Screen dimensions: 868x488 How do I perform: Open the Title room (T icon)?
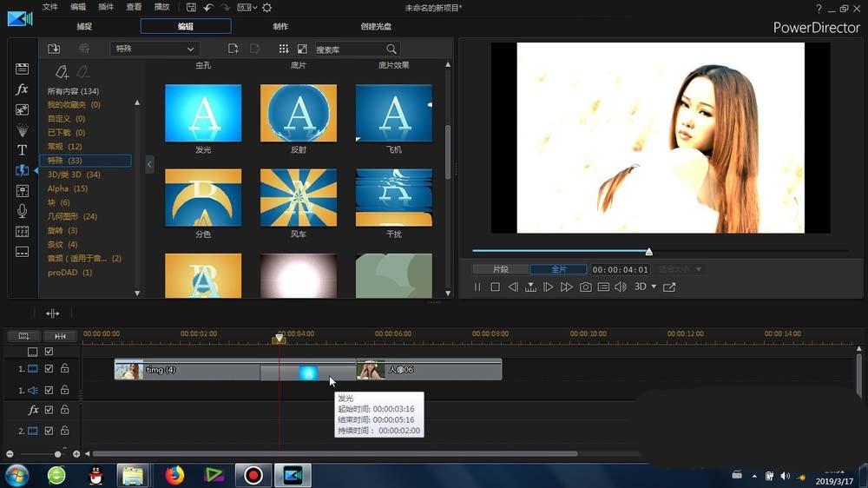pos(22,150)
